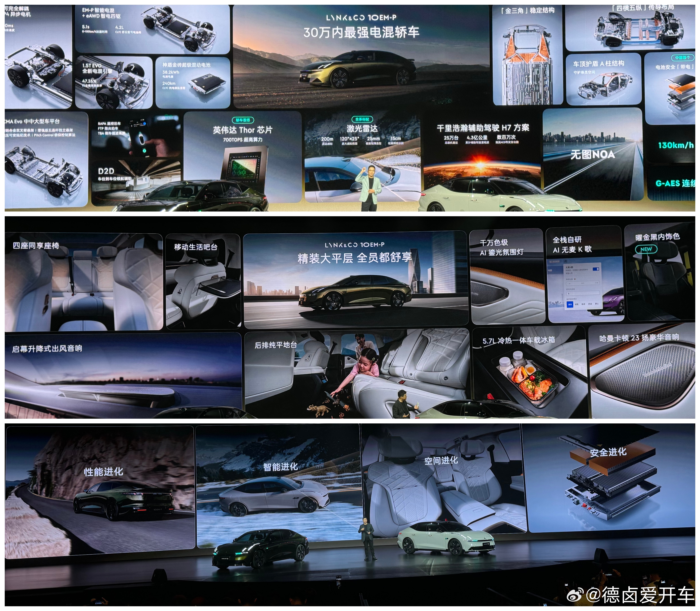700x611 pixels.
Task: Click the green '轿车首搭' badge
Action: click(243, 120)
